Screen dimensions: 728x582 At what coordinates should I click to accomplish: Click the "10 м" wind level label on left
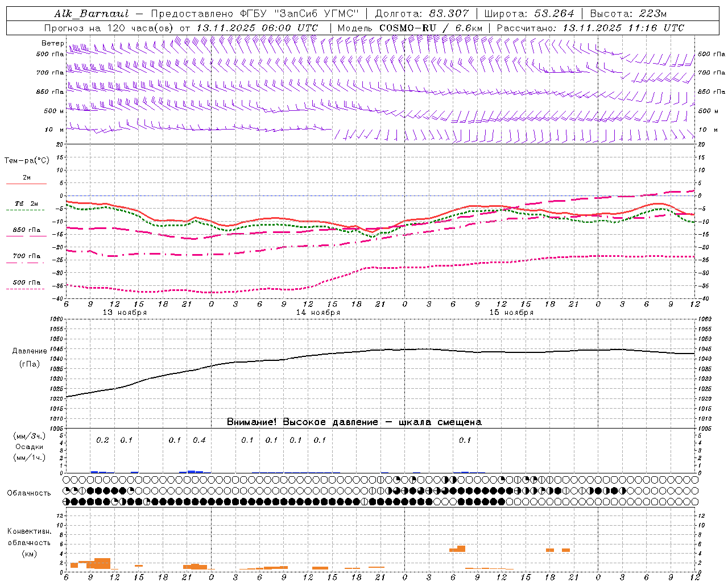[55, 130]
